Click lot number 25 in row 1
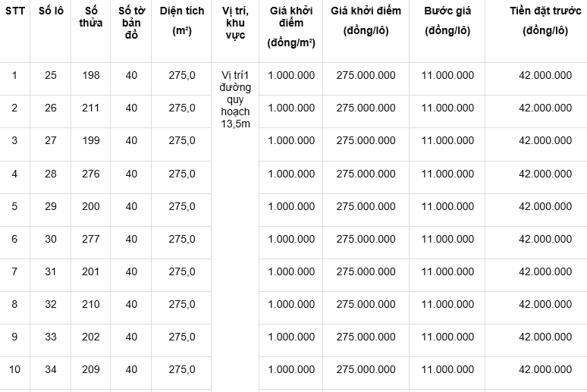Image resolution: width=587 pixels, height=392 pixels. click(51, 75)
